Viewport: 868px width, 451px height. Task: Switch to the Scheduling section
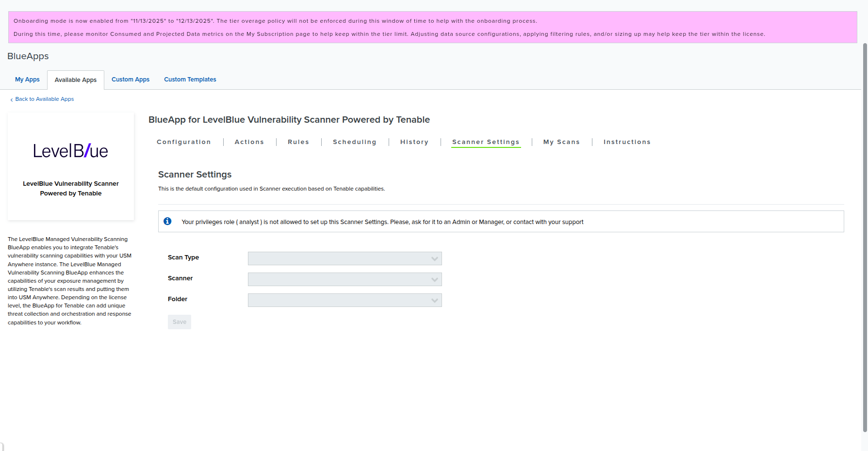355,142
